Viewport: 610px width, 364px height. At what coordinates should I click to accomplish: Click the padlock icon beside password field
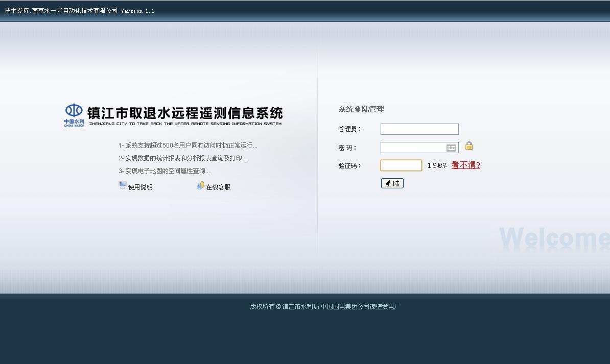469,146
